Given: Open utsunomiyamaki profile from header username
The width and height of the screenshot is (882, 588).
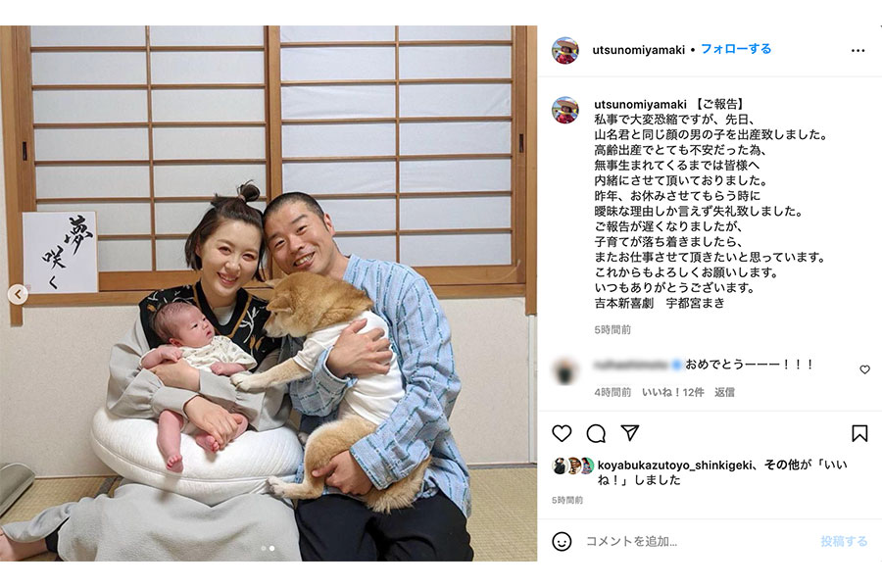Looking at the screenshot, I should (x=638, y=50).
